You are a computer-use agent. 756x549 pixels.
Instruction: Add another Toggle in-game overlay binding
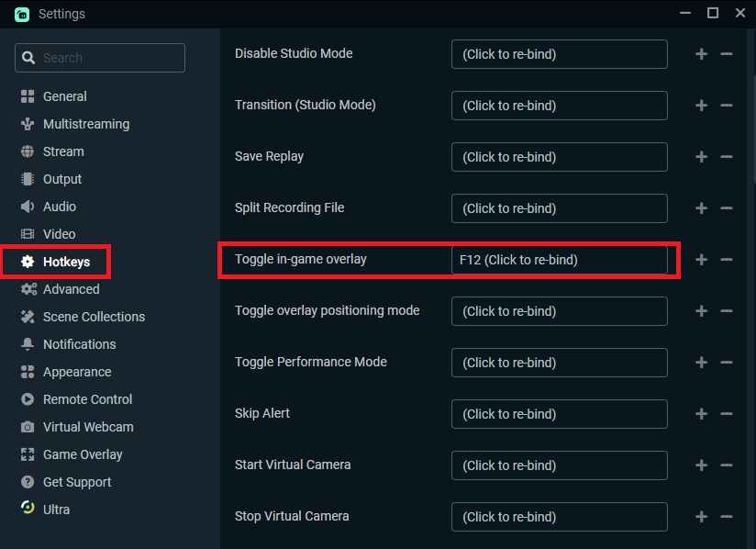tap(702, 260)
